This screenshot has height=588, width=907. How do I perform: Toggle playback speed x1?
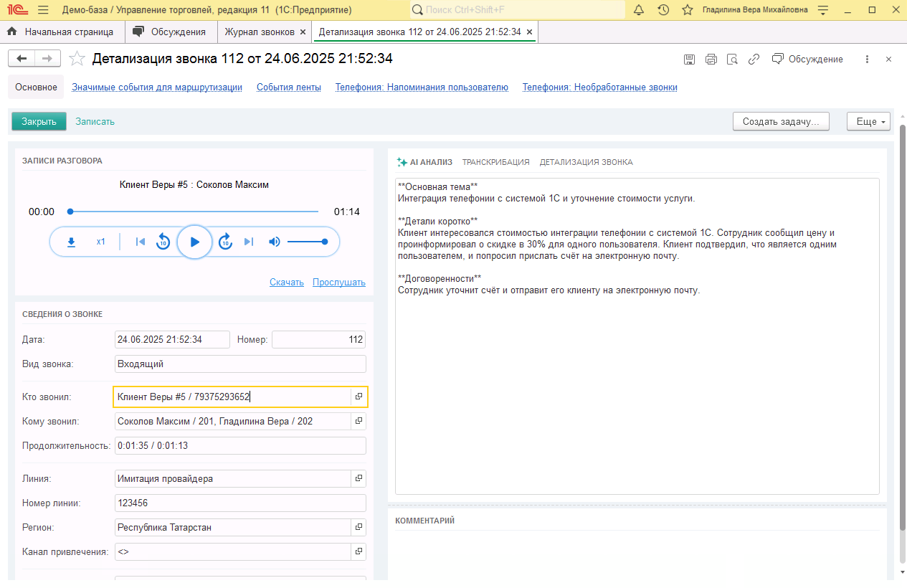101,242
